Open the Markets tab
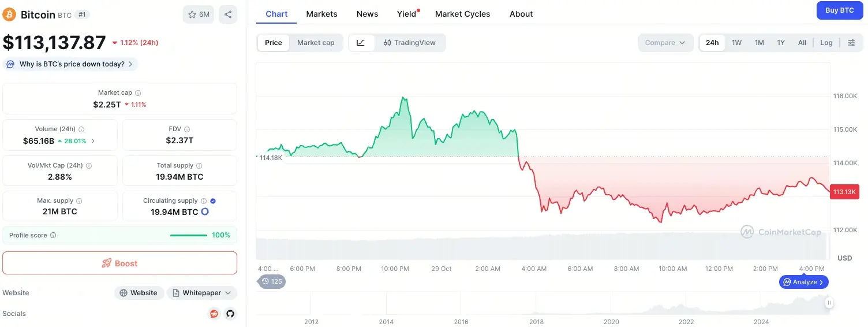 point(321,14)
